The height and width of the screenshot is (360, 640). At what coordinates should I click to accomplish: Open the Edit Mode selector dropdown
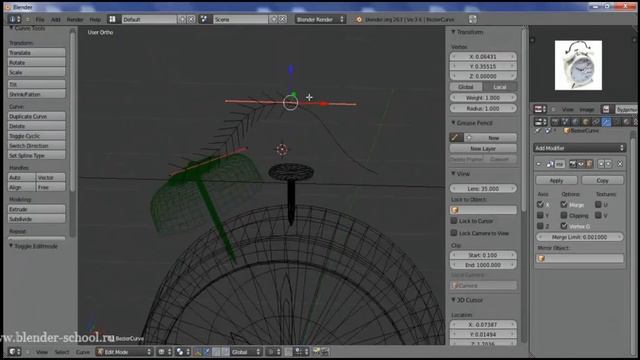click(124, 351)
